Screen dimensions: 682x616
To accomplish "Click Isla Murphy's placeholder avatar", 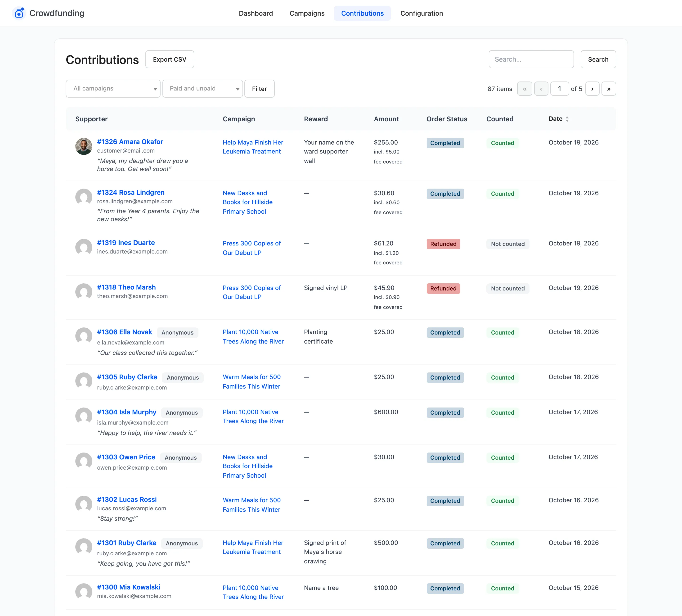I will [84, 416].
